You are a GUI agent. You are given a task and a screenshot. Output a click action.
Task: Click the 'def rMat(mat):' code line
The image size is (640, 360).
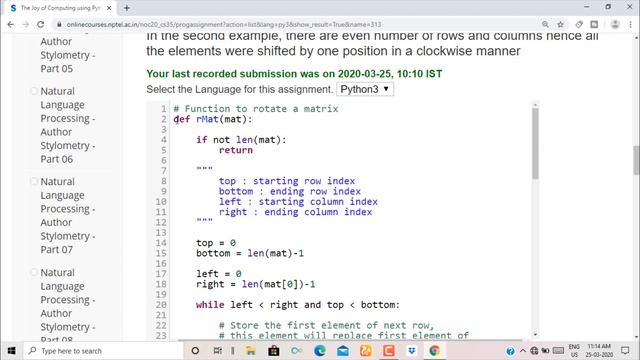213,119
